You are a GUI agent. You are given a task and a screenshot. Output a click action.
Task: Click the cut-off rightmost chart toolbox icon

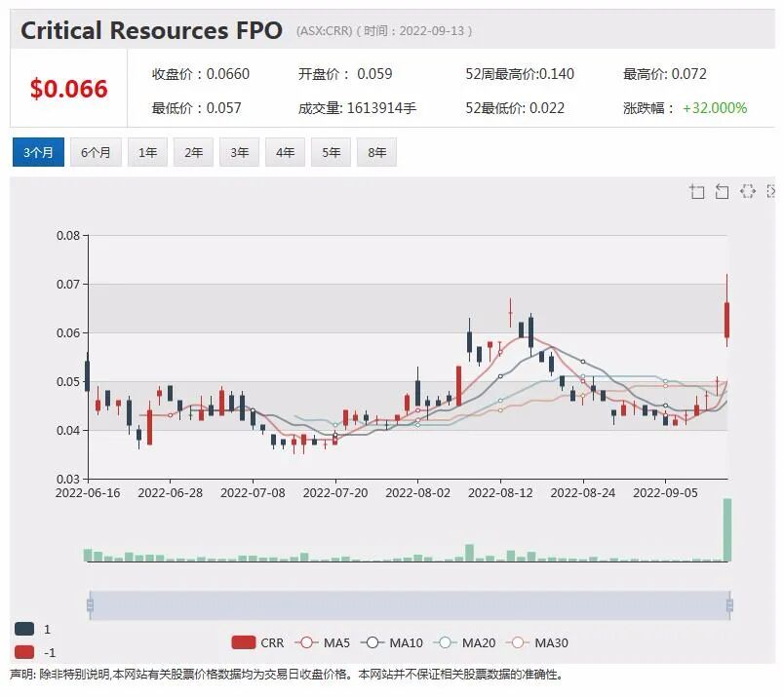click(x=771, y=191)
